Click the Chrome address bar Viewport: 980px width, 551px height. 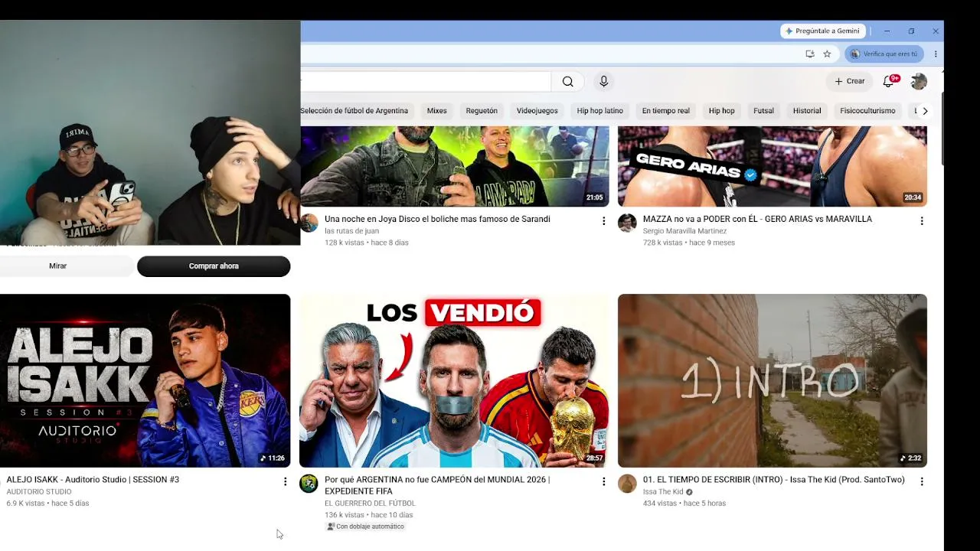[551, 54]
